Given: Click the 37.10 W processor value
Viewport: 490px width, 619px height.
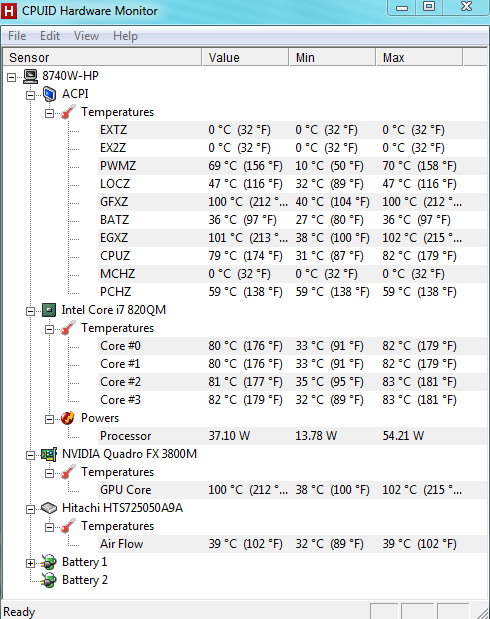Looking at the screenshot, I should [x=229, y=436].
